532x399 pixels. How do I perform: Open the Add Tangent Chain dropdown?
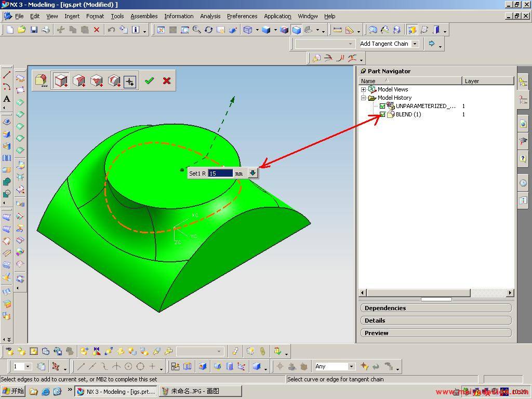[415, 44]
